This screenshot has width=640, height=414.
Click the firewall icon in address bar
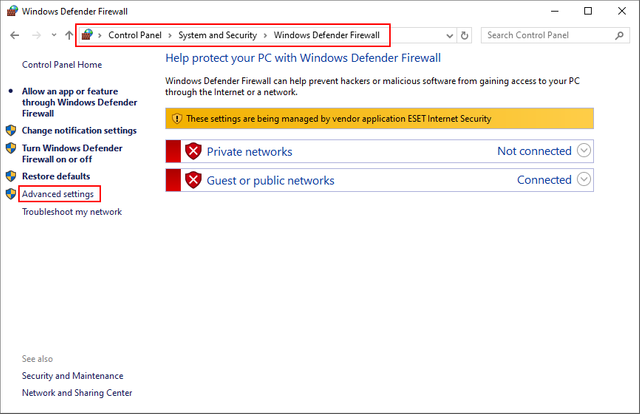click(87, 35)
